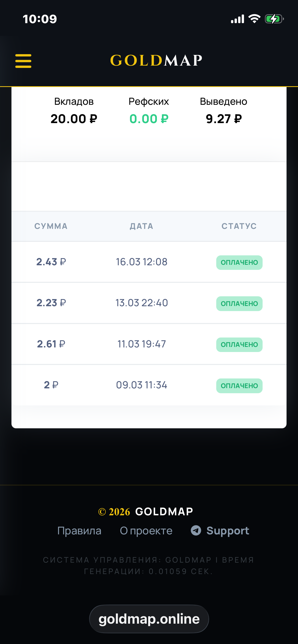Open the yellow hamburger menu
Screen dimensions: 298x644
[23, 61]
